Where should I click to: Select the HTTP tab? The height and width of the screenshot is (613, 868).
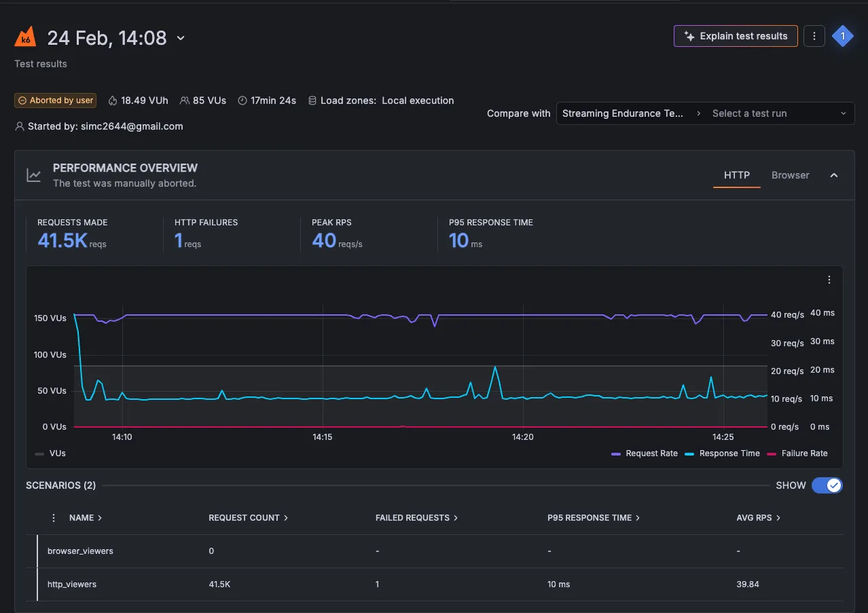(736, 175)
